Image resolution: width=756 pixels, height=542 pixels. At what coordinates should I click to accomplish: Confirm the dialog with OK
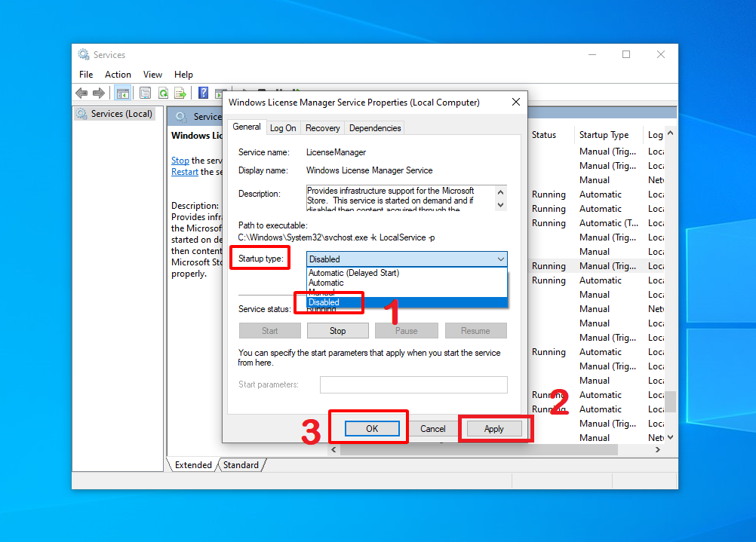(372, 429)
